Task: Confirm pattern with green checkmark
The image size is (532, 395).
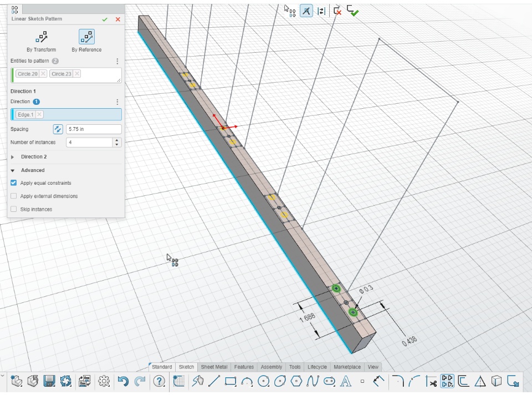Action: click(x=105, y=19)
